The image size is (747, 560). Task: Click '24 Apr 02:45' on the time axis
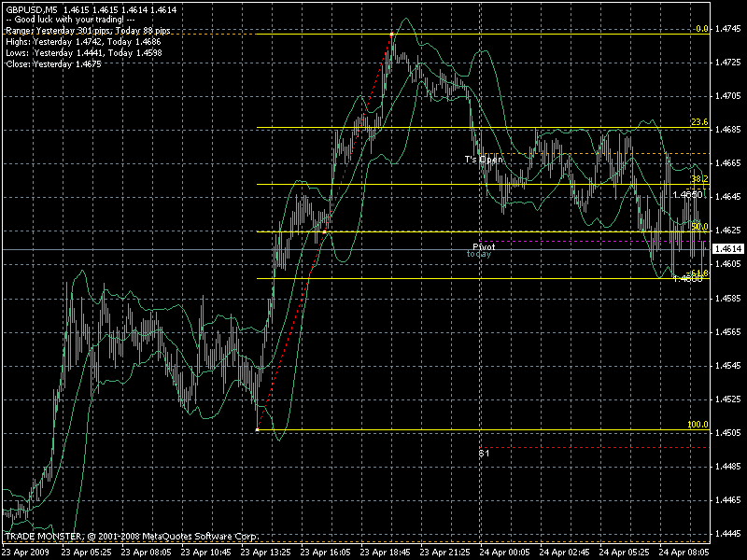[565, 553]
